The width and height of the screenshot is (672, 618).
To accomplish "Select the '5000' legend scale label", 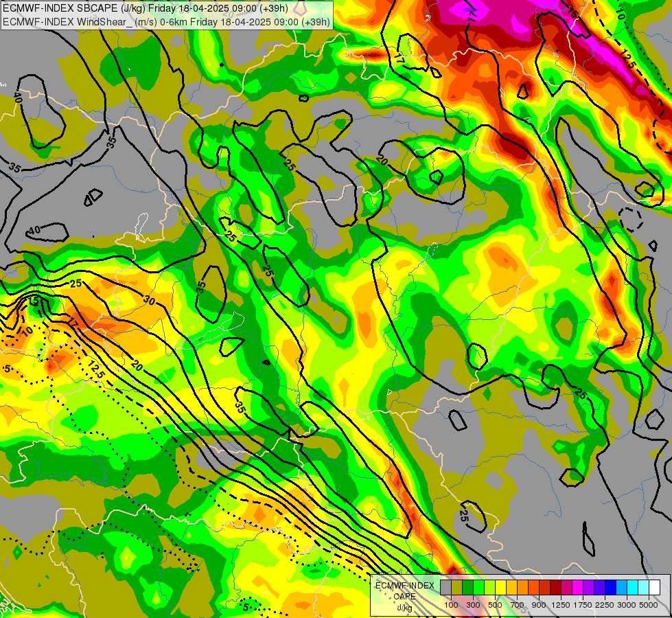I will [x=649, y=605].
